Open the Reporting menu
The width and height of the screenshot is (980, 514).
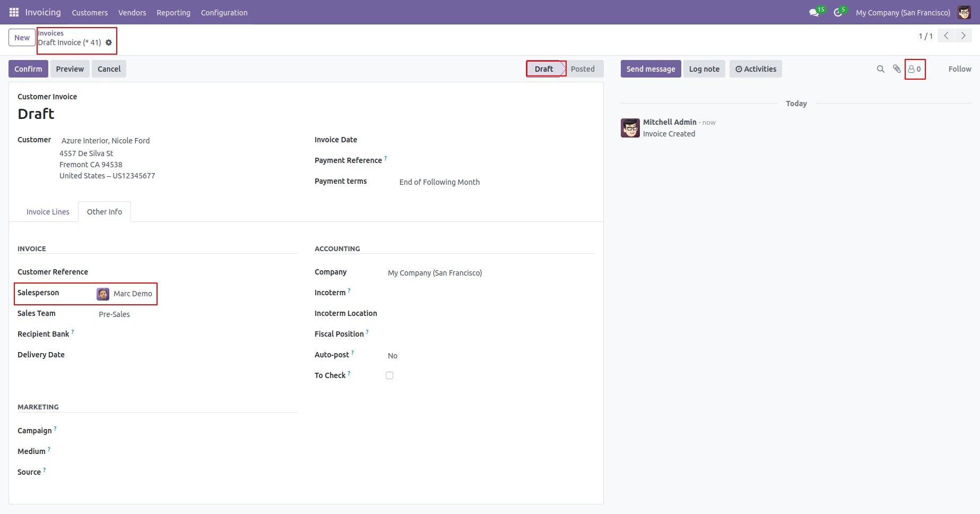tap(173, 13)
